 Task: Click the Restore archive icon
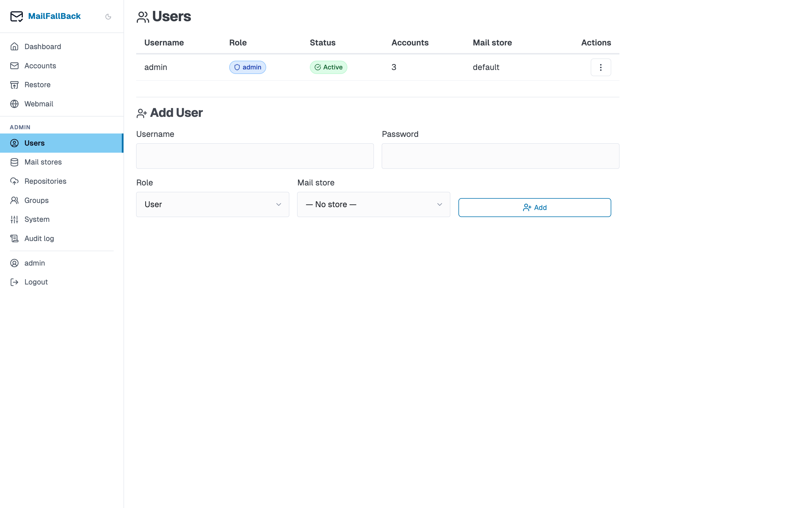click(14, 85)
